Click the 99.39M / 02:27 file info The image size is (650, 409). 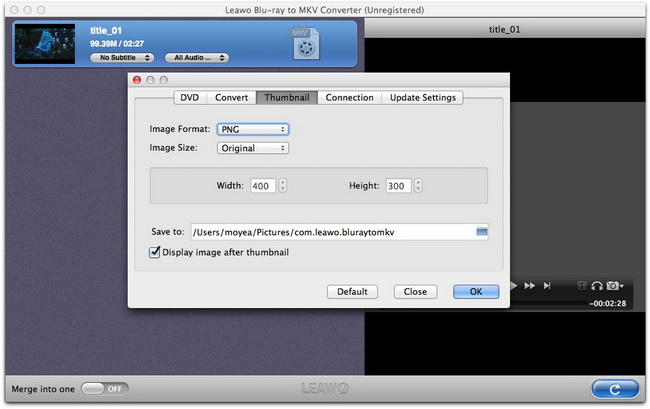click(x=117, y=44)
